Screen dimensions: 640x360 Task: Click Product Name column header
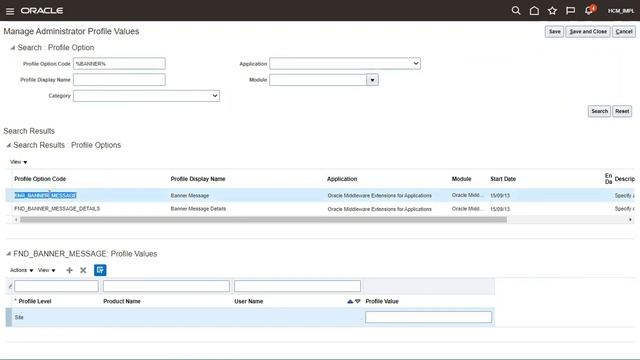point(122,301)
